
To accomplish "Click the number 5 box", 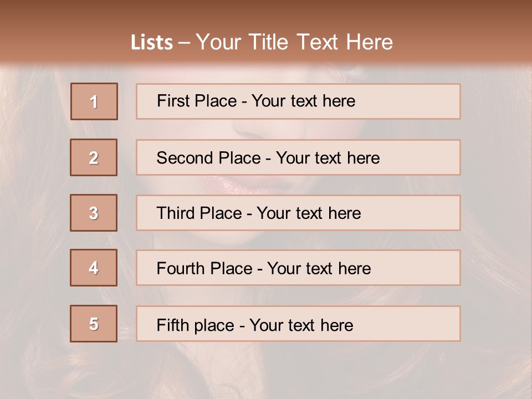I will 94,323.
